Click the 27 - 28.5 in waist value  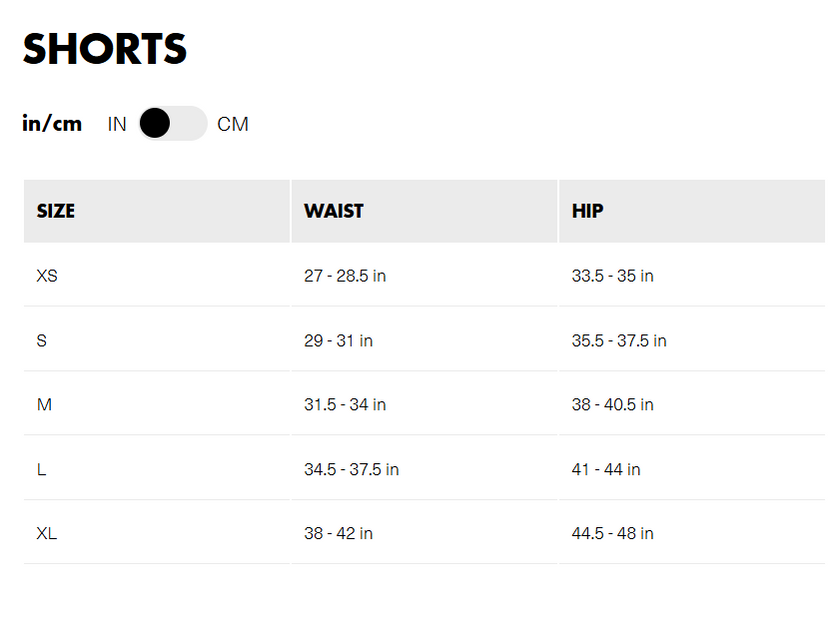point(345,276)
